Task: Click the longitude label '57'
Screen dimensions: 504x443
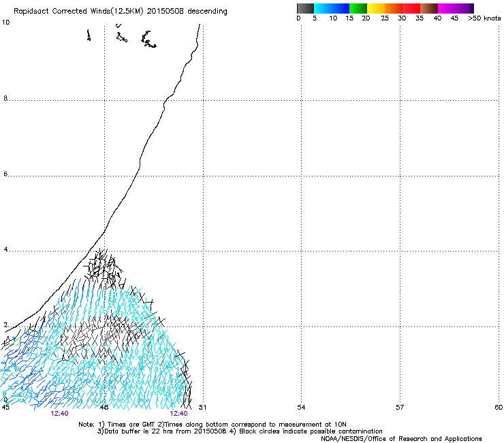Action: coord(400,408)
